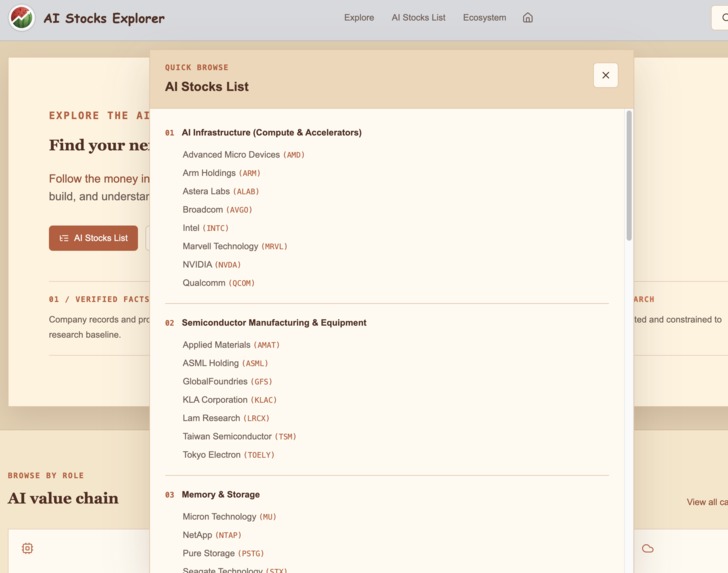This screenshot has width=728, height=573.
Task: Open the Explore nav item
Action: coord(359,18)
